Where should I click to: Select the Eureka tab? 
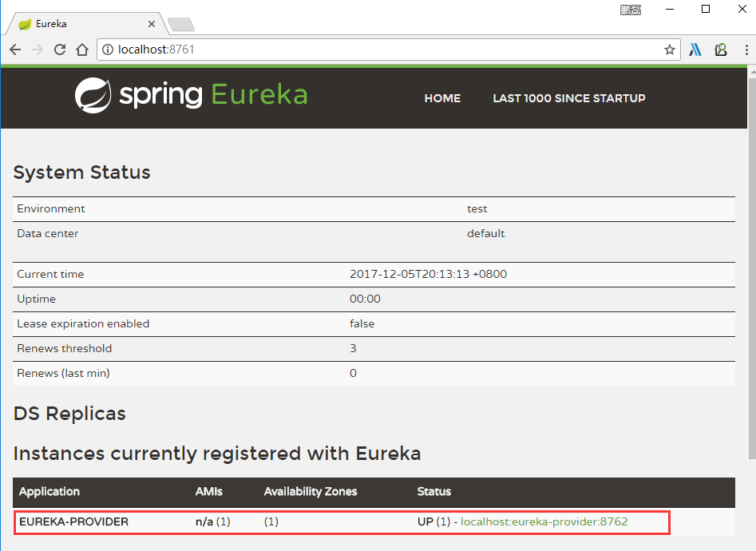[x=87, y=24]
